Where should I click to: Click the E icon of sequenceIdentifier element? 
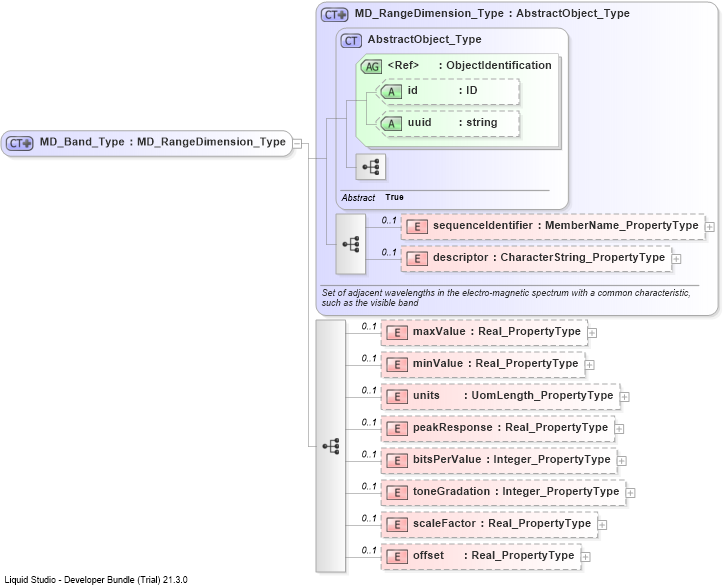coord(417,226)
